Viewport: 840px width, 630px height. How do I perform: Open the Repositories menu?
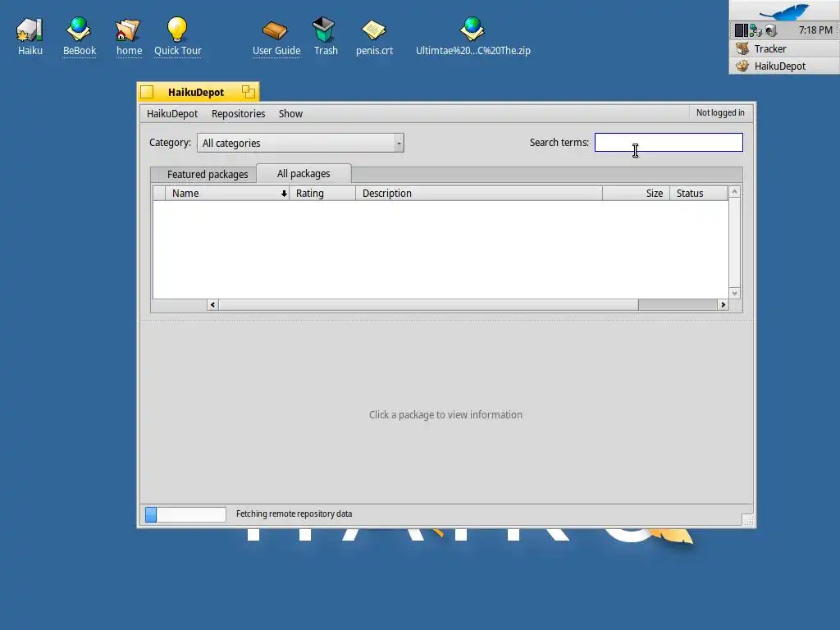[238, 113]
